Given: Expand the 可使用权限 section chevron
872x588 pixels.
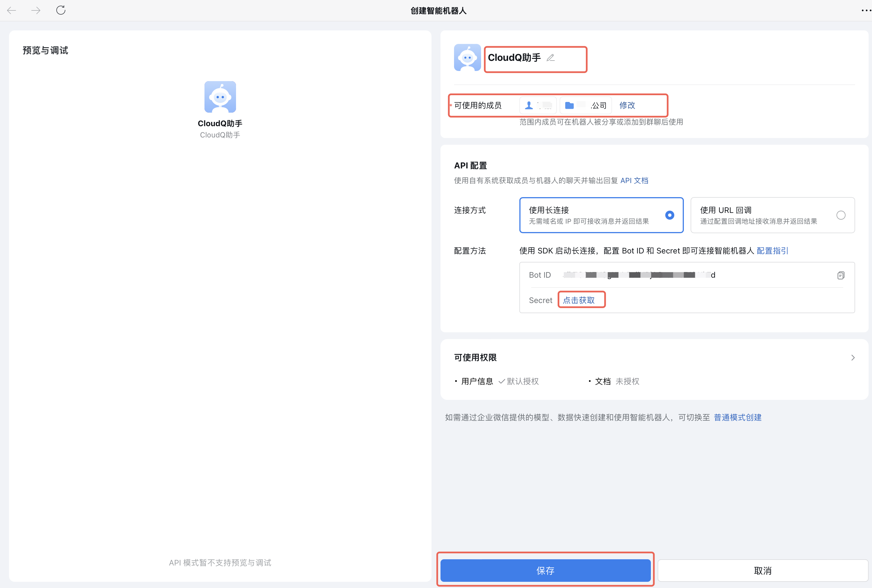Looking at the screenshot, I should tap(853, 358).
